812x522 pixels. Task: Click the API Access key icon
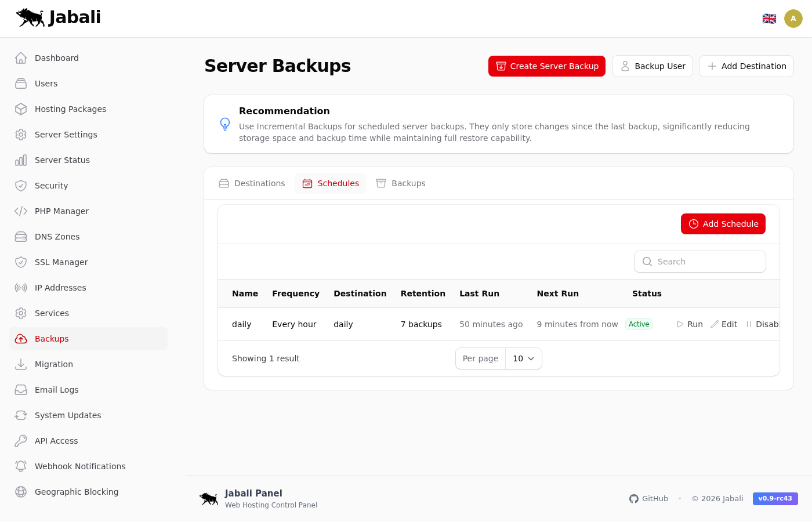point(21,441)
